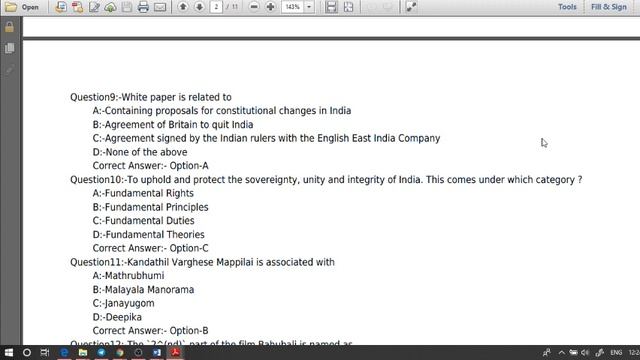Open Microsoft Edge from taskbar
640x360 pixels.
click(64, 352)
